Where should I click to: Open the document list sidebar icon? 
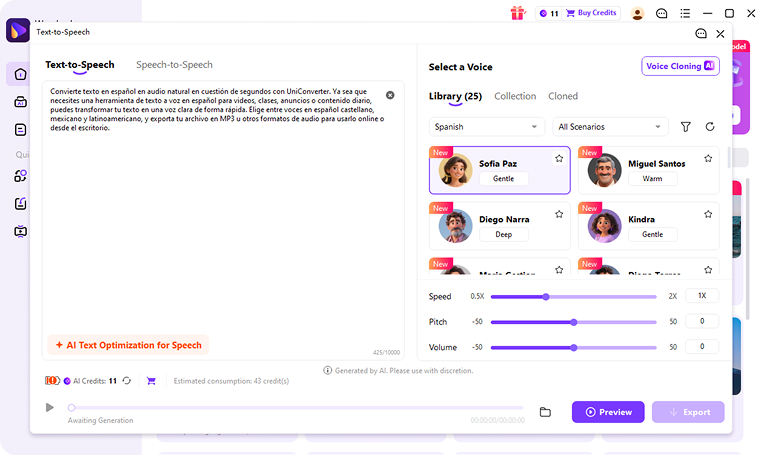(20, 130)
